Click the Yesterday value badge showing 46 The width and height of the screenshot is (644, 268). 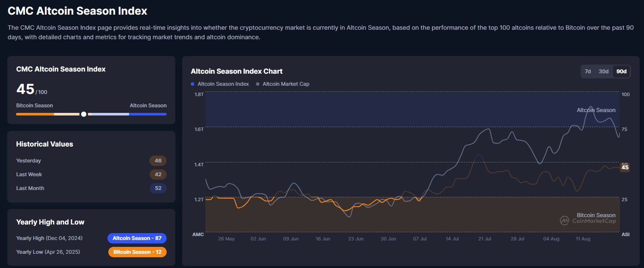tap(158, 160)
